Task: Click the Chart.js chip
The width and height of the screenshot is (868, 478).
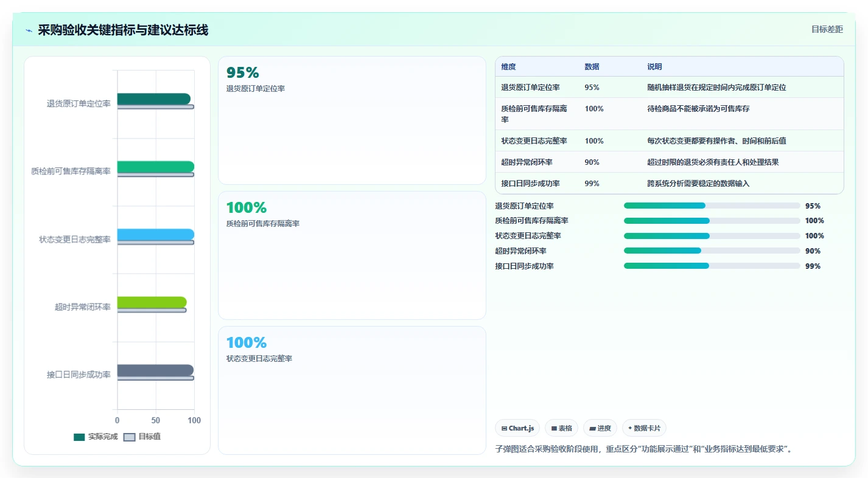Action: [x=517, y=428]
